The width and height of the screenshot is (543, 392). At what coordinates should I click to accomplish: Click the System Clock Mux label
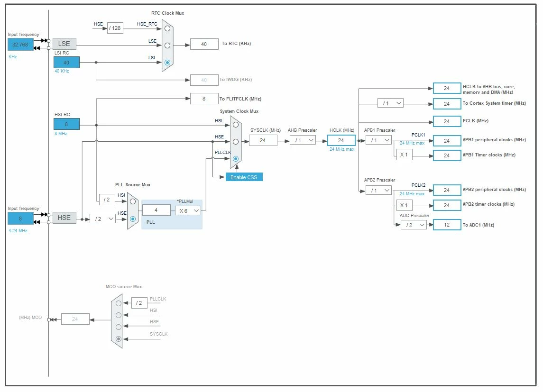click(239, 111)
